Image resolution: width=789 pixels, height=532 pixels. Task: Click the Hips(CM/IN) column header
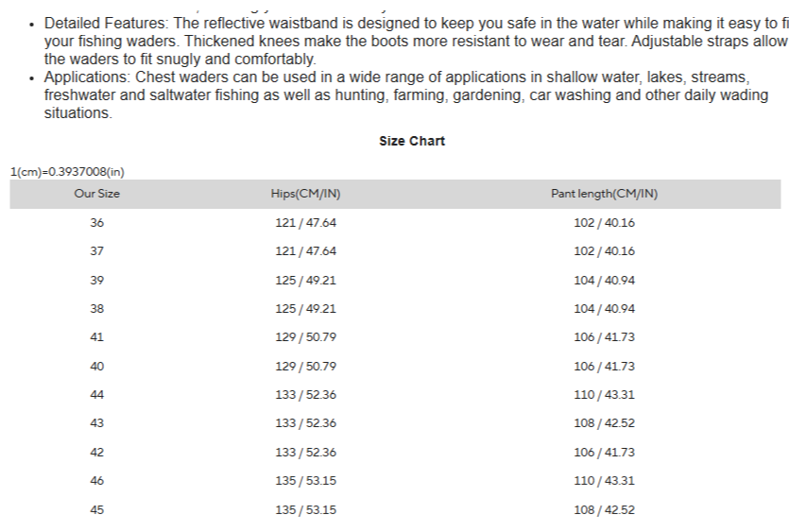click(305, 194)
